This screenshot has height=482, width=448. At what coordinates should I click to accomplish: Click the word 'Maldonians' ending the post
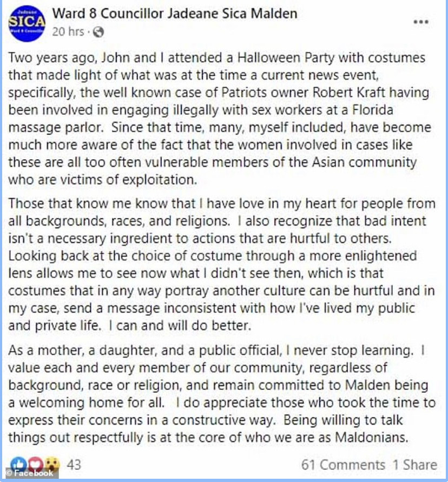372,437
